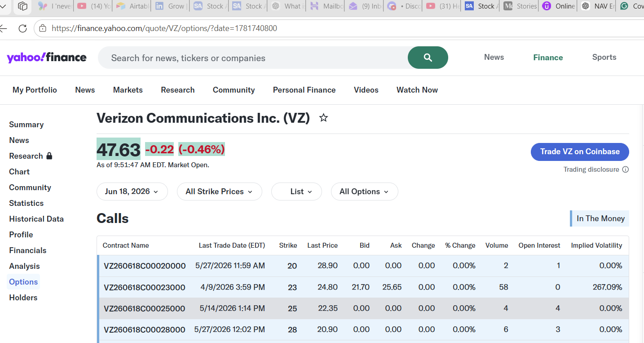Go to Statistics in the left sidebar

coord(26,203)
